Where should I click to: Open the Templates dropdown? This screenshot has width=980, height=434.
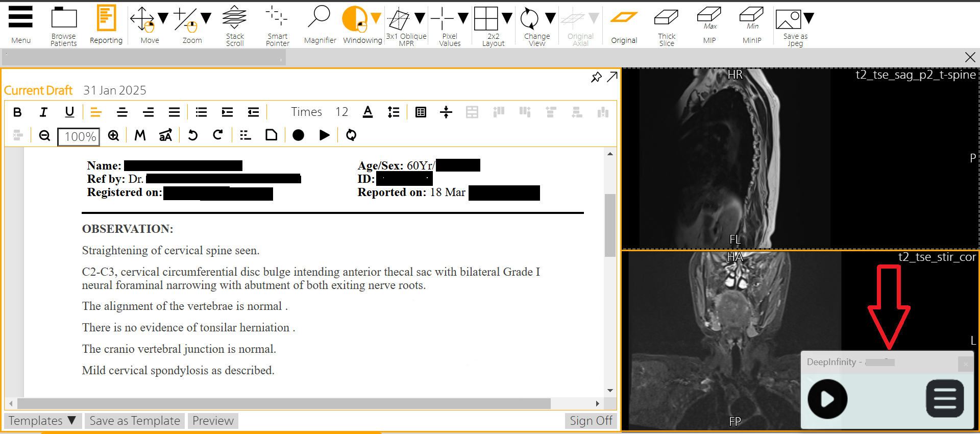[x=42, y=421]
